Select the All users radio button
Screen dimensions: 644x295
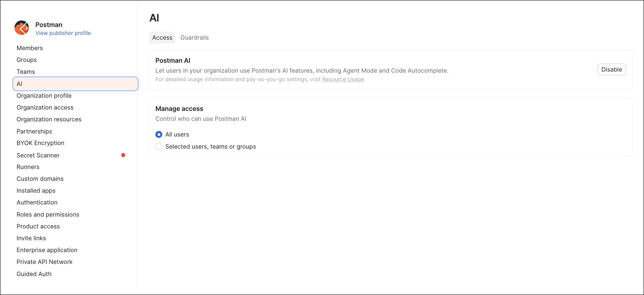[159, 135]
